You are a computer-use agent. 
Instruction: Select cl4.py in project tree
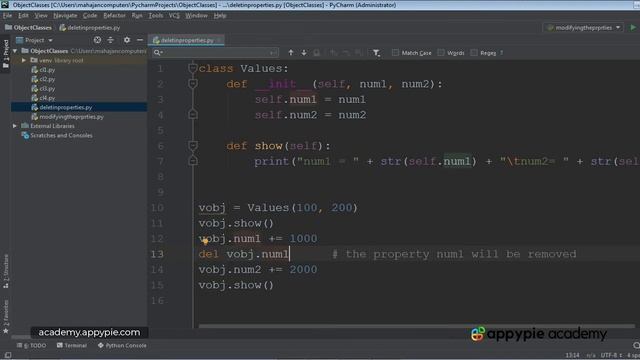pyautogui.click(x=47, y=98)
